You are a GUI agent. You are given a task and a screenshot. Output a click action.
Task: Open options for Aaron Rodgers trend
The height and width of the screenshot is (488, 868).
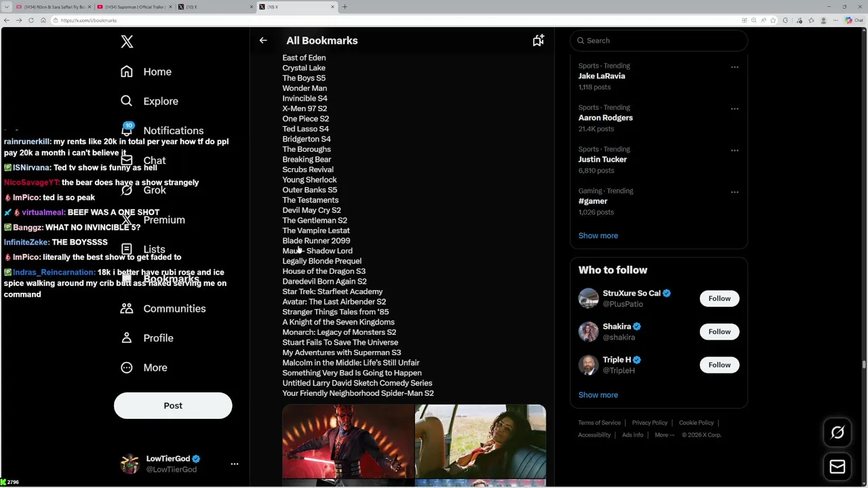(x=734, y=108)
